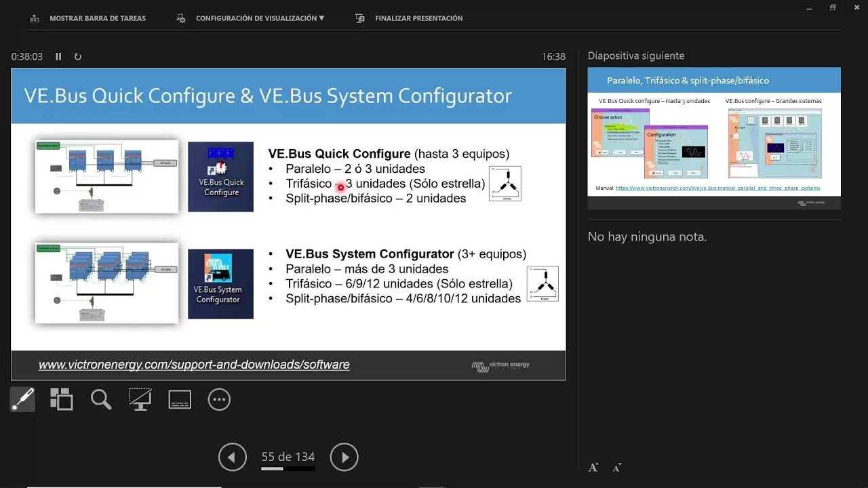Click the Victron Energy logo on slide
Viewport: 868px width, 488px height.
(x=500, y=366)
